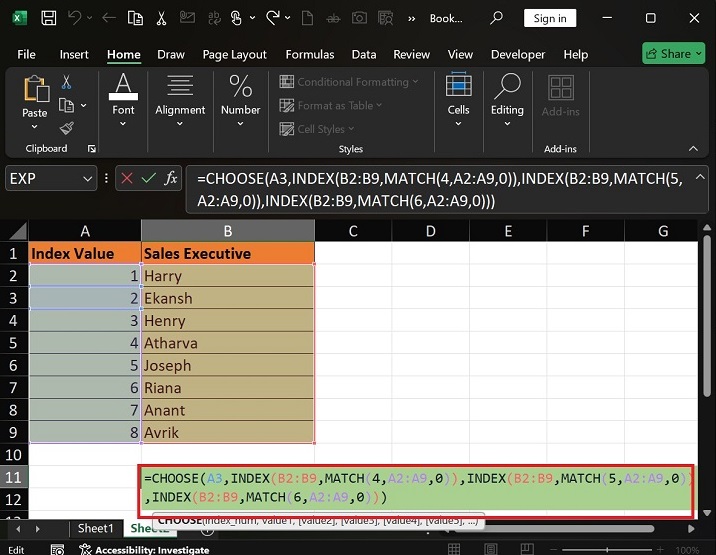
Task: Expand the Name Box dropdown
Action: tap(87, 178)
